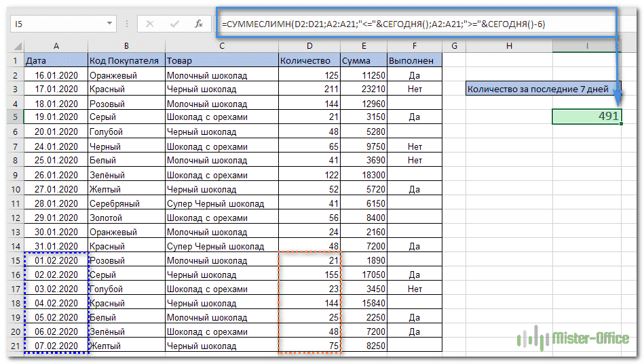Click the Enter checkmark in formula bar
This screenshot has width=644, height=364.
click(175, 24)
